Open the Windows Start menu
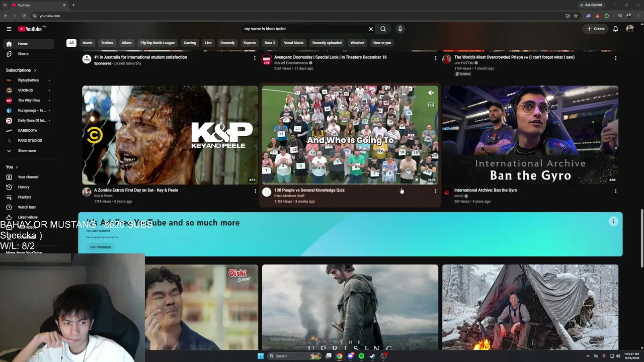 261,356
